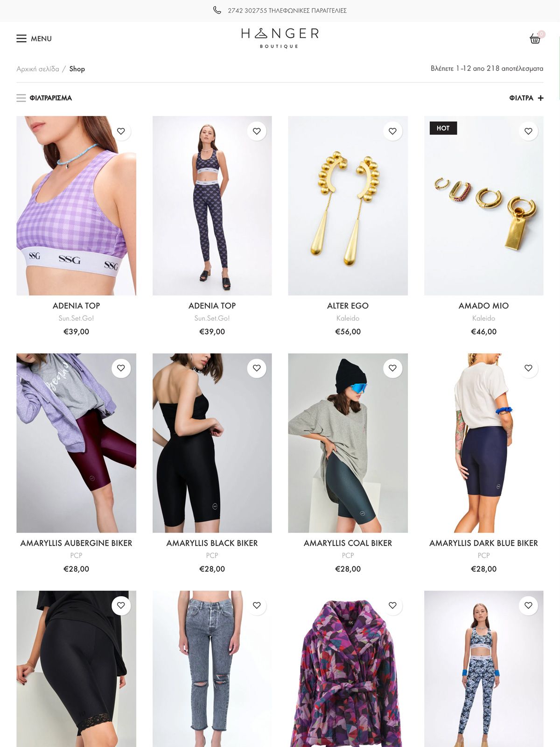
Task: Select the Shop breadcrumb item
Action: tap(77, 69)
